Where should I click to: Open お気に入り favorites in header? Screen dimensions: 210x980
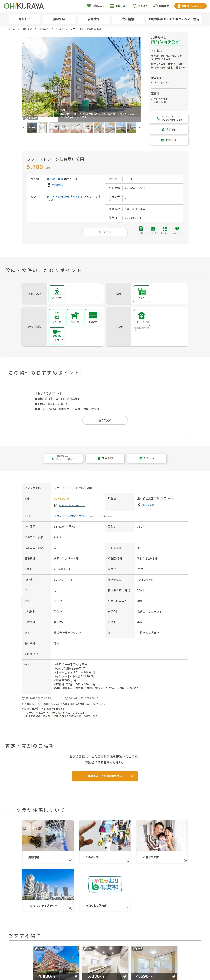[96, 6]
